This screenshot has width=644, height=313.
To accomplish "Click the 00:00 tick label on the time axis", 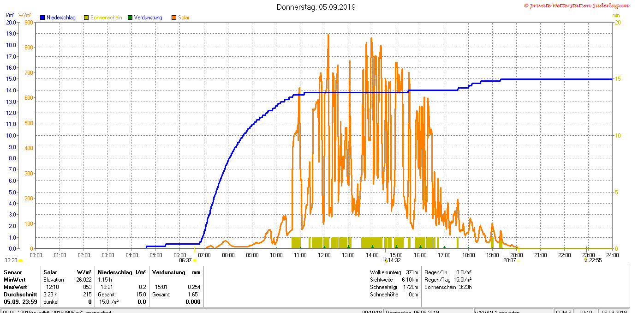I will [36, 255].
